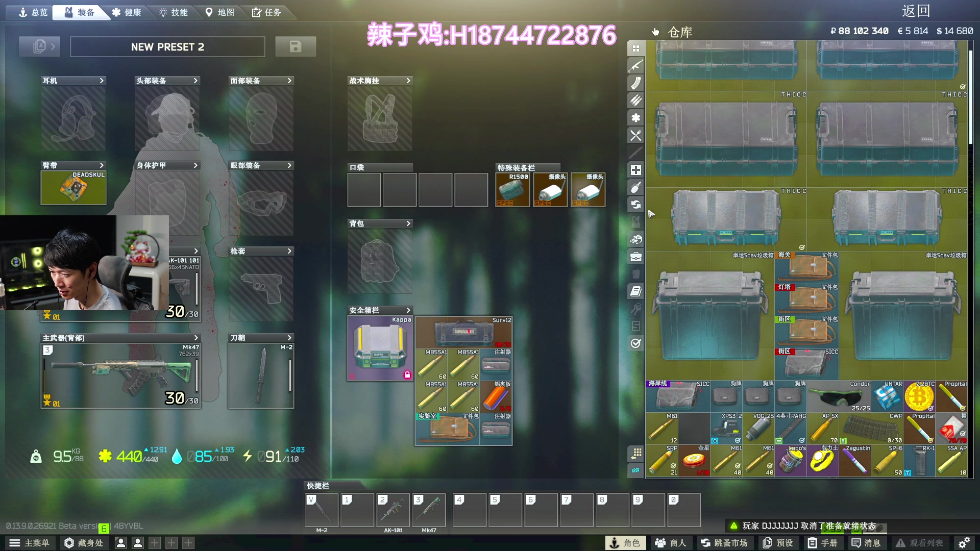Filter stash by magazines icon
Viewport: 980px width, 551px height.
(635, 83)
